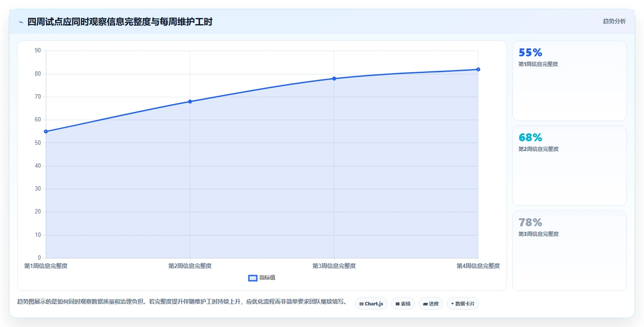This screenshot has width=644, height=327.
Task: Click the 第1周信息完整度 caption under 55%
Action: pyautogui.click(x=538, y=64)
